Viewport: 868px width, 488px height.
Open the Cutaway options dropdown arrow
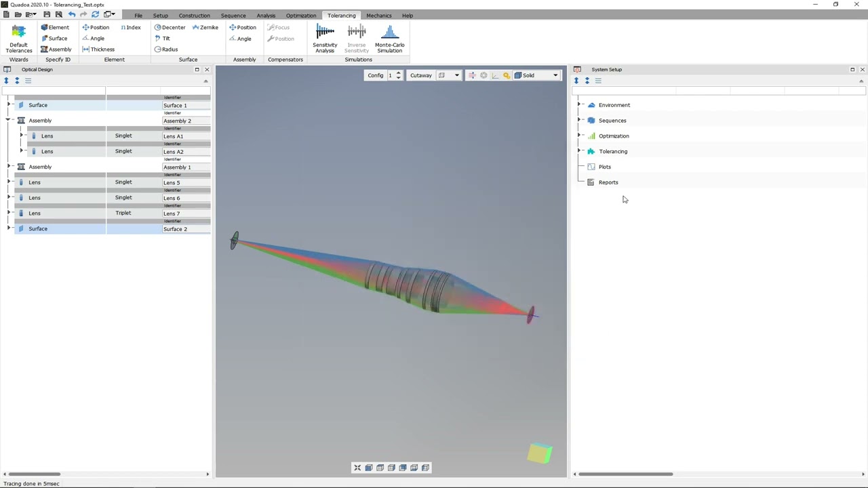pyautogui.click(x=456, y=75)
